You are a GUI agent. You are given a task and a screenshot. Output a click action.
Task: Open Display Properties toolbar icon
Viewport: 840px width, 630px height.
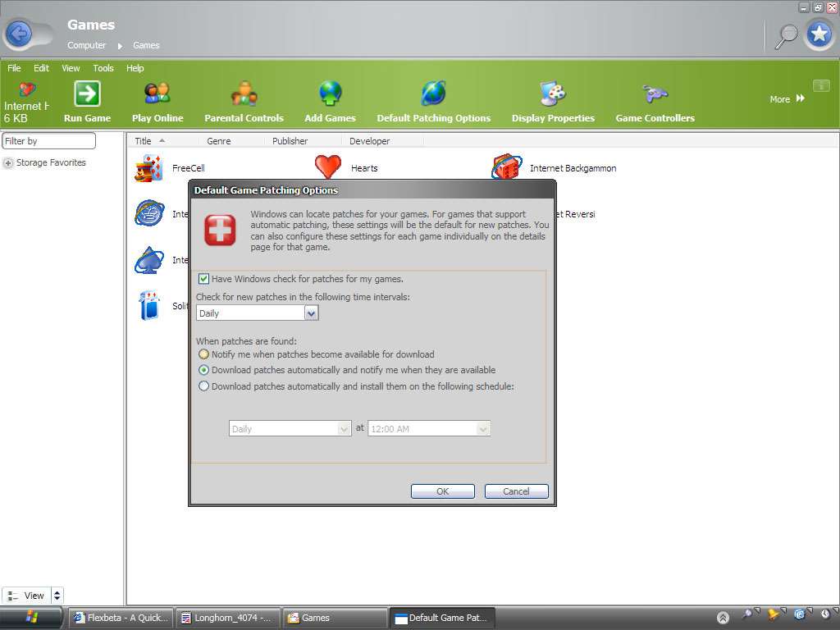coord(553,94)
